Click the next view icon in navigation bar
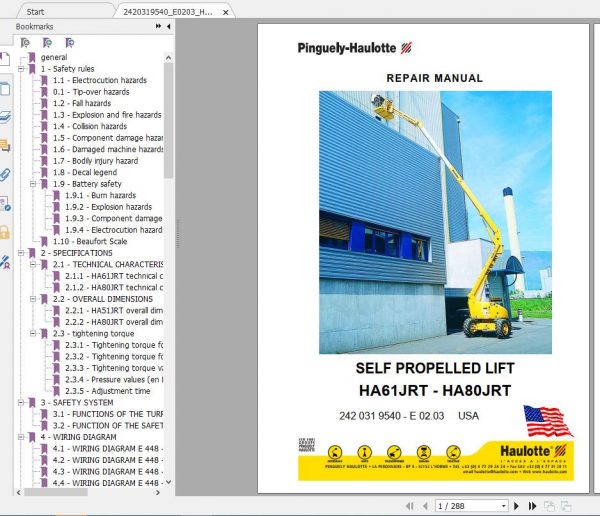600x516 pixels. pos(566,506)
